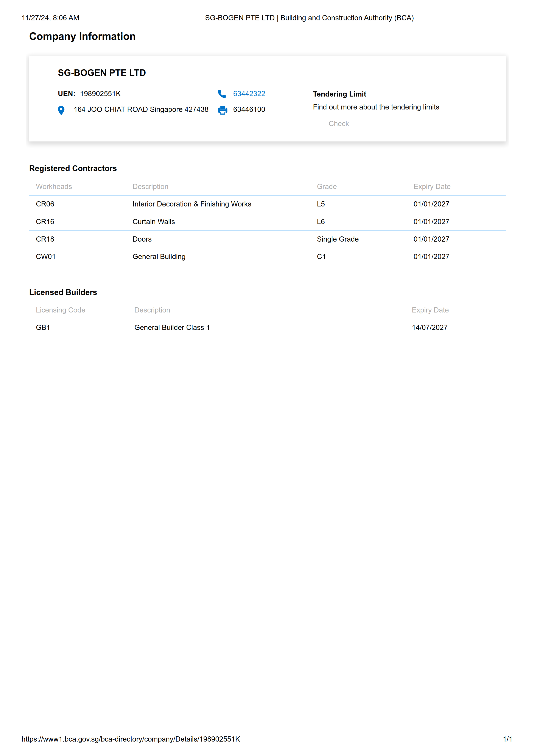Click the UEN number 198902551K

[x=100, y=94]
